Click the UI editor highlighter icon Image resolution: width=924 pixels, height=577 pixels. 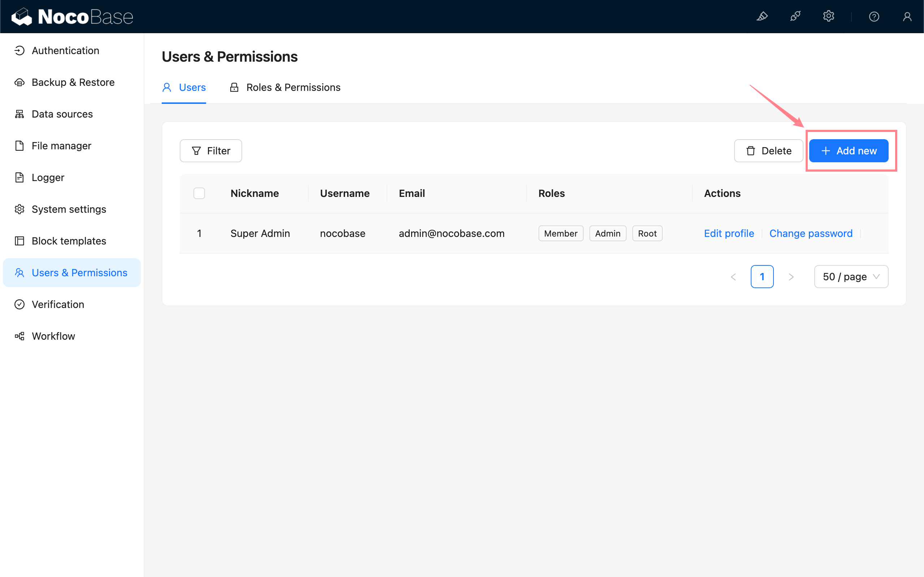point(762,17)
